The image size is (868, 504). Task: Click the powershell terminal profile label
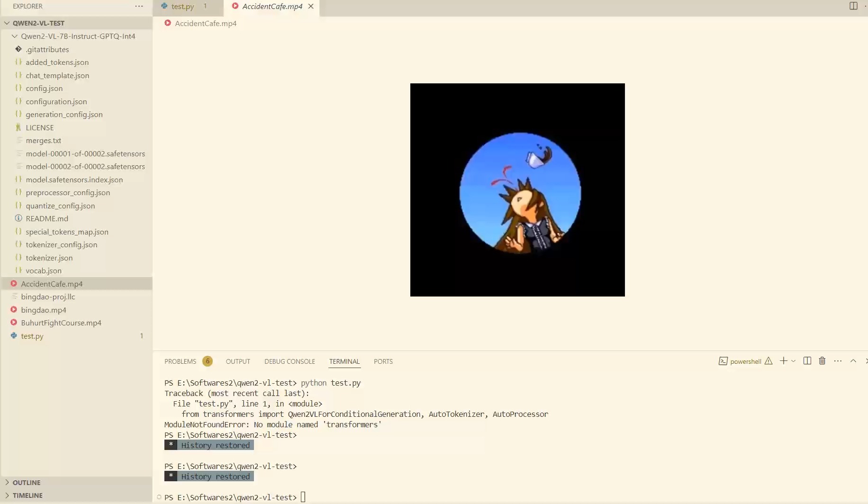[745, 361]
